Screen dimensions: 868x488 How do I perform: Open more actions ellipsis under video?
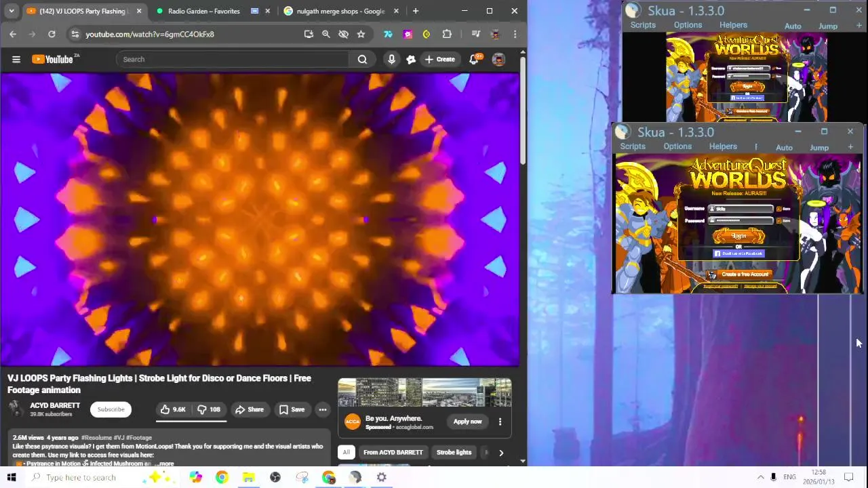pyautogui.click(x=323, y=409)
